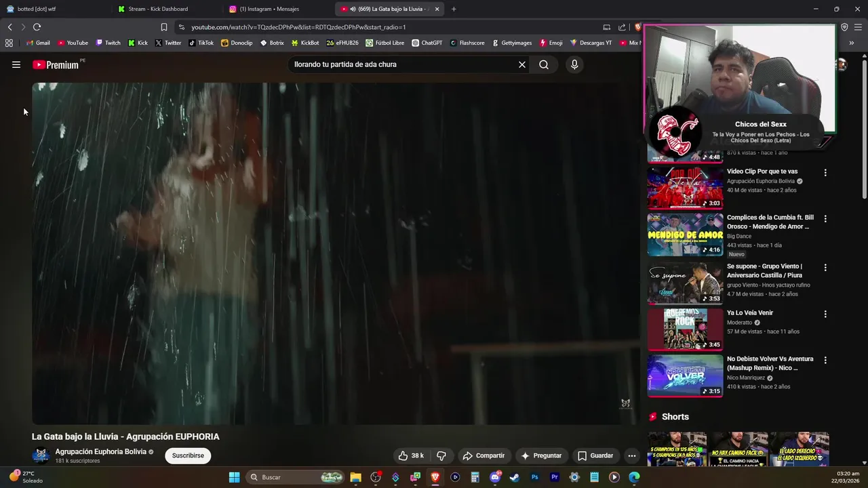Image resolution: width=868 pixels, height=488 pixels.
Task: Open Premiere Pro from taskbar
Action: [x=555, y=477]
